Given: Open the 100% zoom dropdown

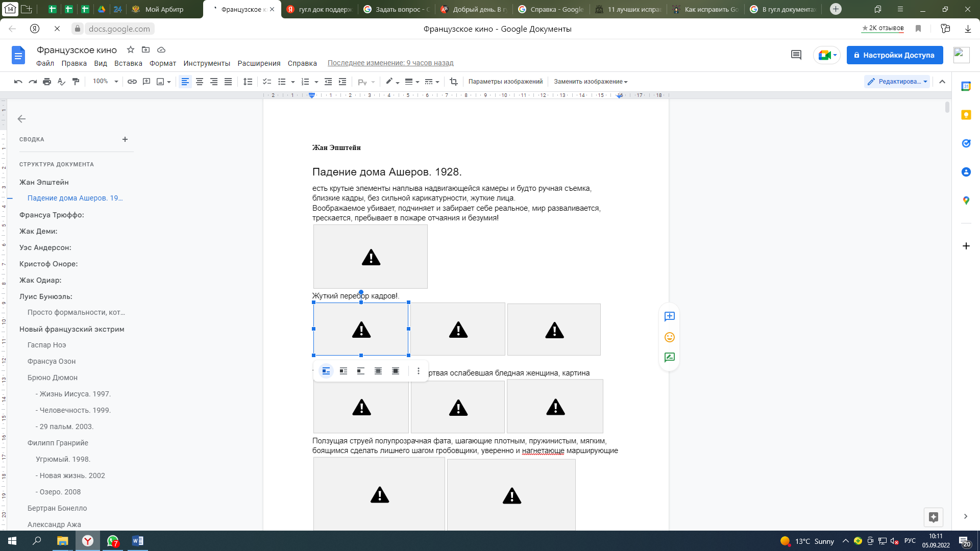Looking at the screenshot, I should 105,82.
